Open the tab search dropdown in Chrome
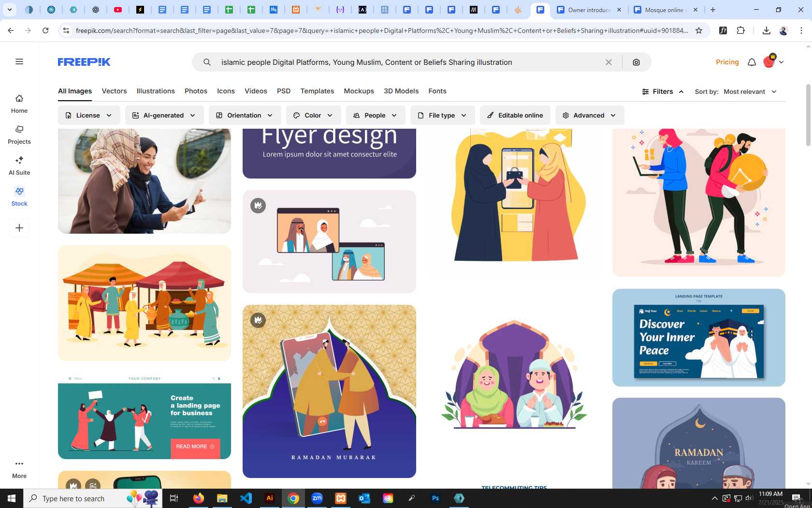This screenshot has width=812, height=508. 9,10
